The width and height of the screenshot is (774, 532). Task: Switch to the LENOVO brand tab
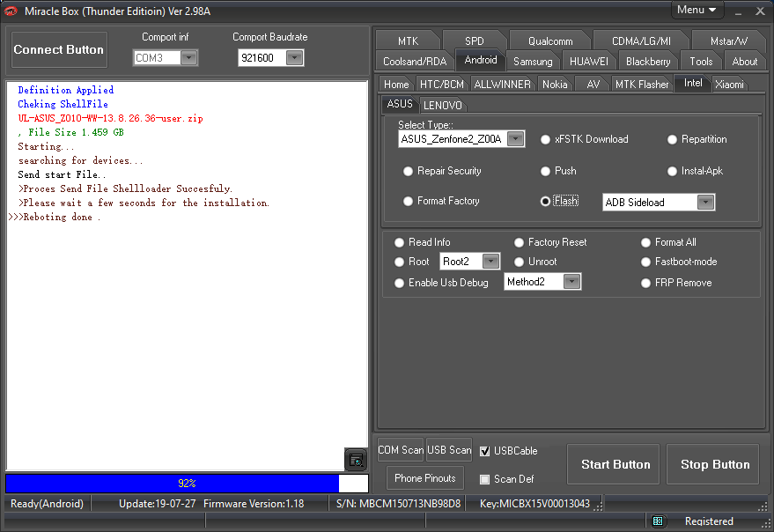point(442,105)
